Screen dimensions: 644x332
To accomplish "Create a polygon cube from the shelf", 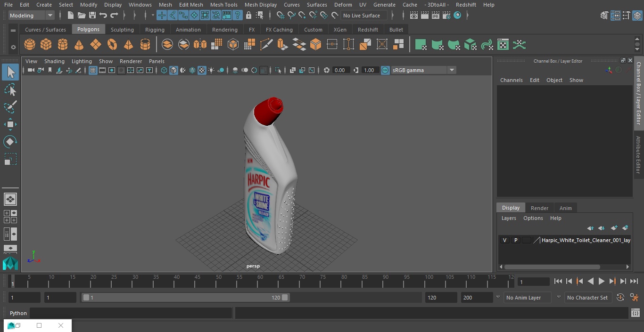I will 46,45.
